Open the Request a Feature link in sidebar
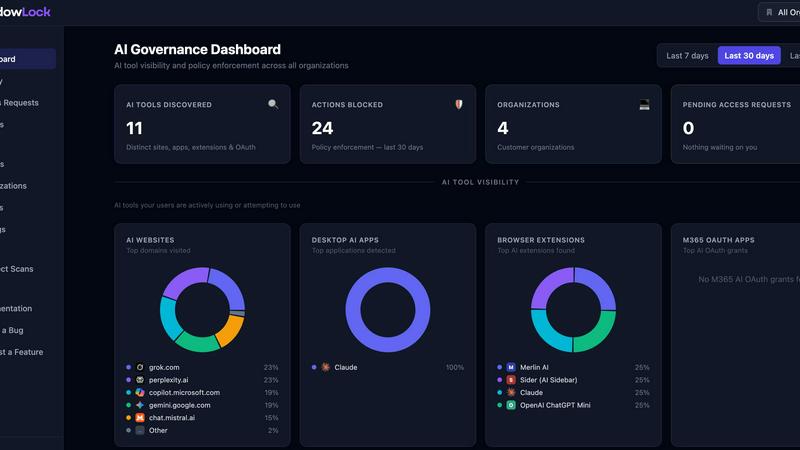The height and width of the screenshot is (450, 800). pyautogui.click(x=22, y=352)
